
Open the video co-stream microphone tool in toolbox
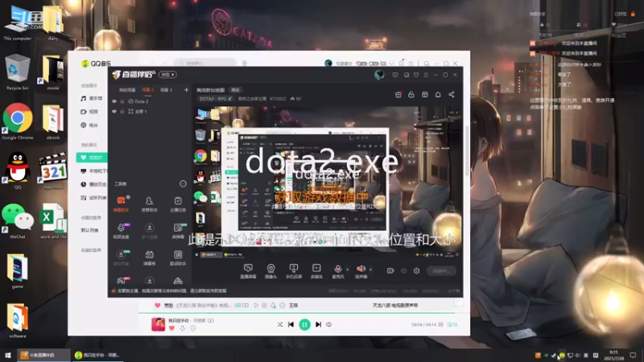(x=121, y=231)
